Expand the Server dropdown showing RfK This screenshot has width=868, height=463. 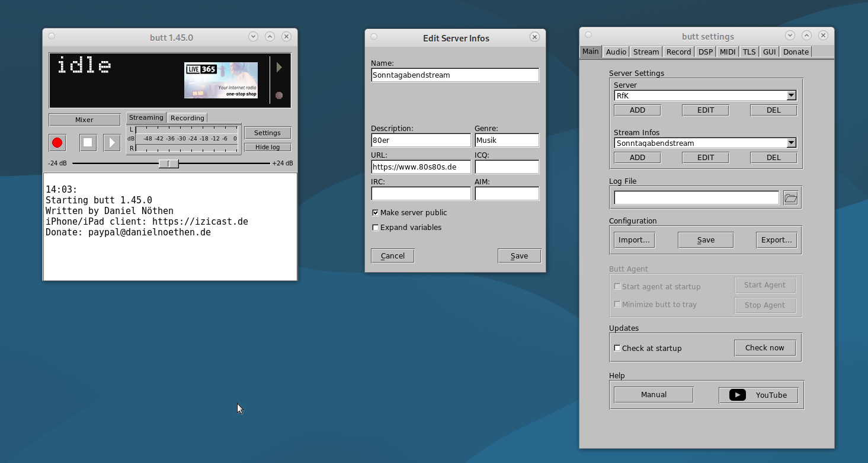[x=791, y=95]
